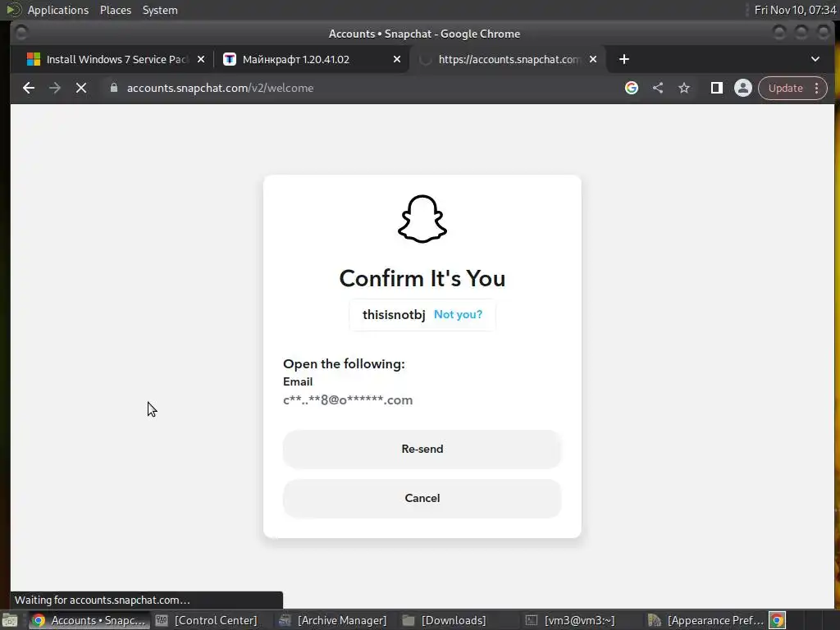Click the Cancel button
The width and height of the screenshot is (840, 630).
point(422,498)
